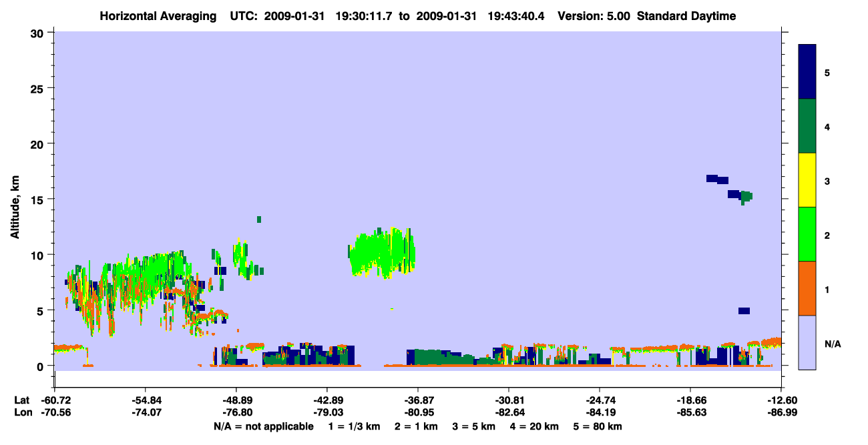Screen dimensions: 868x445
Task: Click the dark green colorbar segment labeled 4
Action: [x=807, y=126]
